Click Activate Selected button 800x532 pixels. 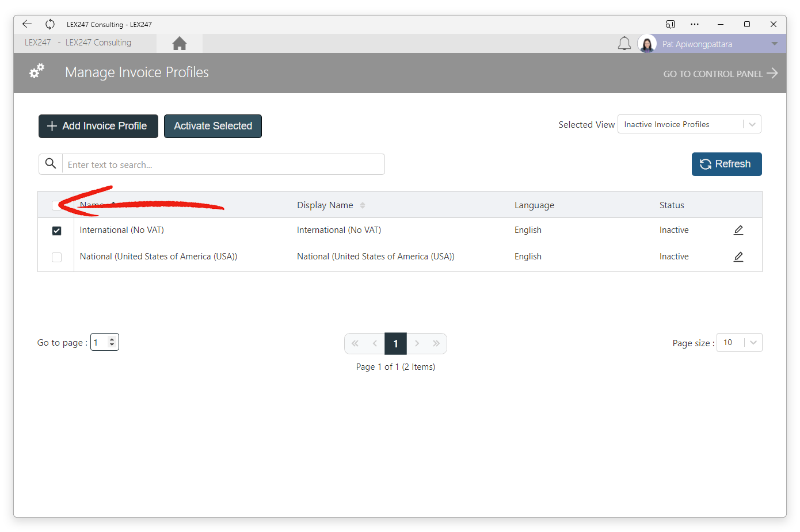pos(213,126)
